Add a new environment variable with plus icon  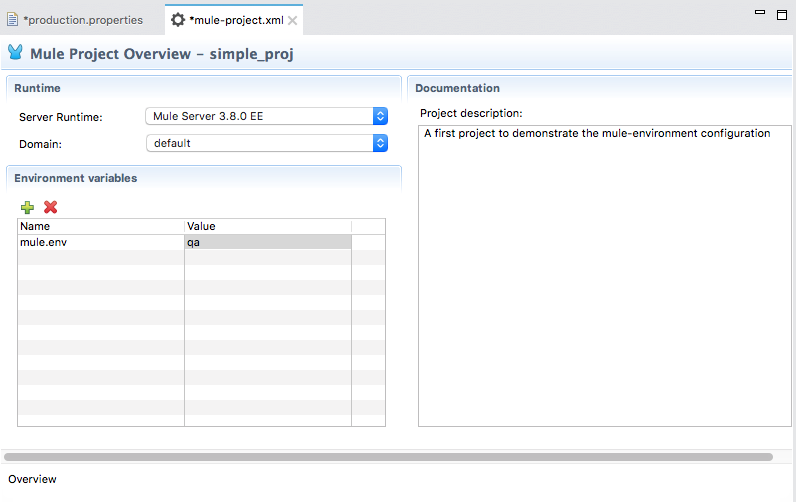(27, 207)
